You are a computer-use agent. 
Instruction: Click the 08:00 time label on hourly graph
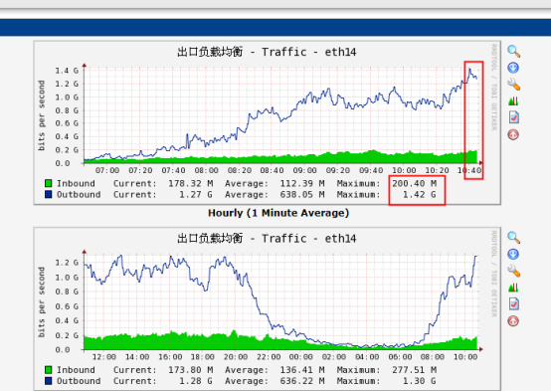pos(206,170)
